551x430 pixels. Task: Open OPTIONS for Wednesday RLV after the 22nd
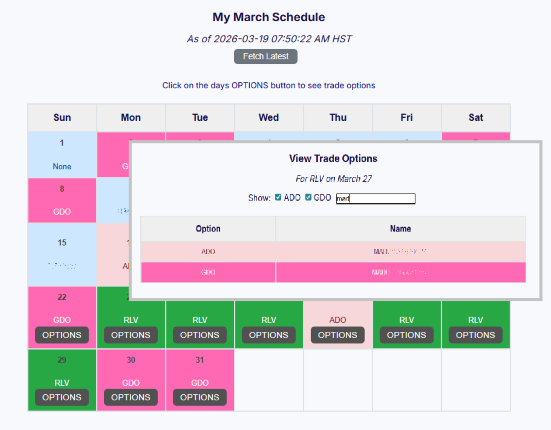(x=268, y=335)
